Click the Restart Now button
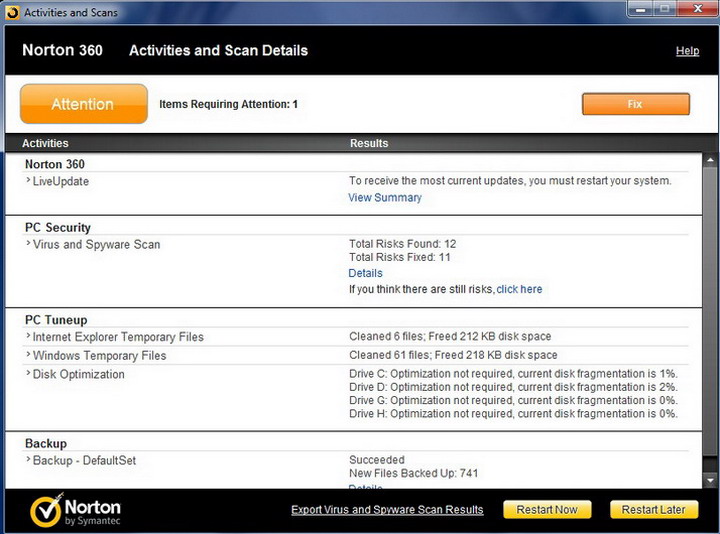Viewport: 720px width, 534px height. [547, 510]
